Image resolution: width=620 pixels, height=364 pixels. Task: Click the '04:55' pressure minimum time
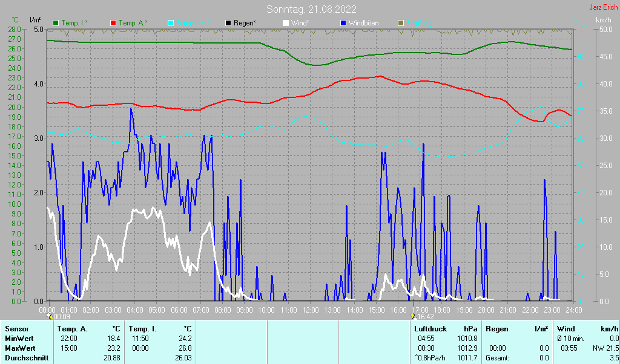[426, 339]
